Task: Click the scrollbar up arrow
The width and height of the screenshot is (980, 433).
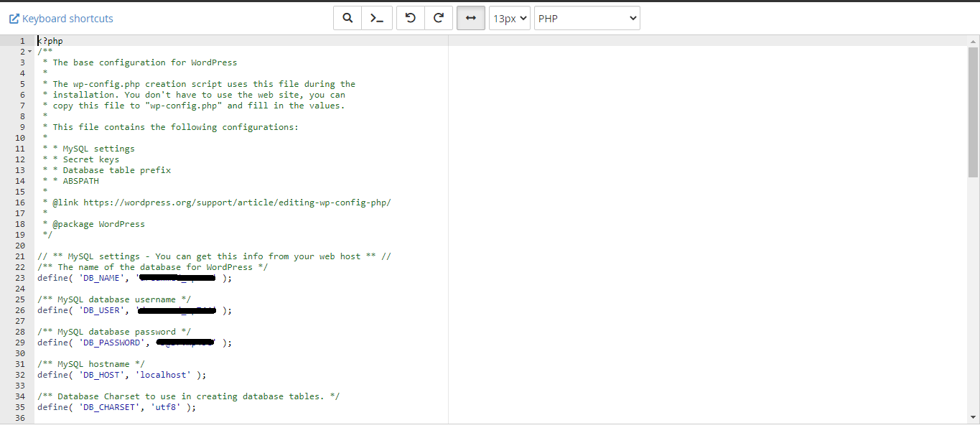Action: pyautogui.click(x=973, y=41)
